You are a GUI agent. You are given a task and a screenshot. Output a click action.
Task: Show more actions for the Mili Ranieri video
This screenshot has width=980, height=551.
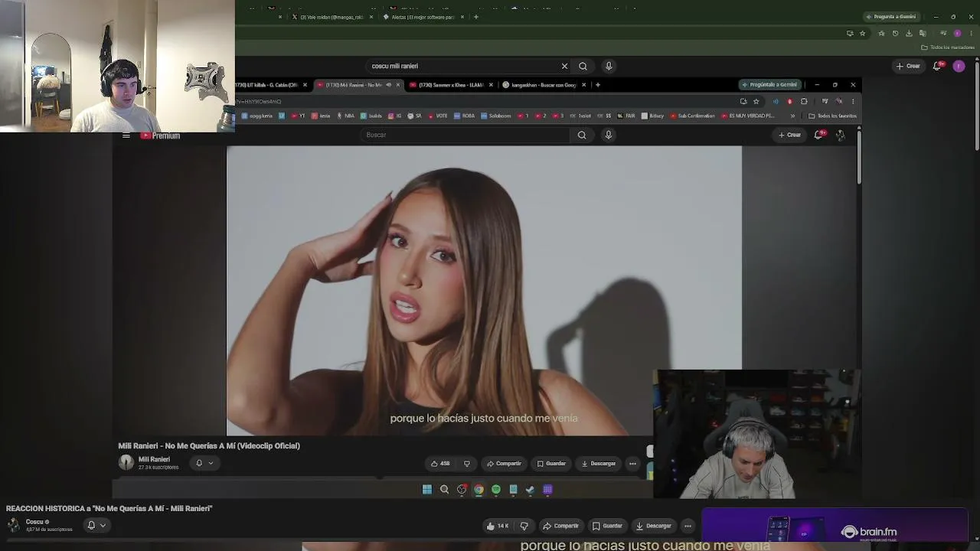(x=632, y=463)
